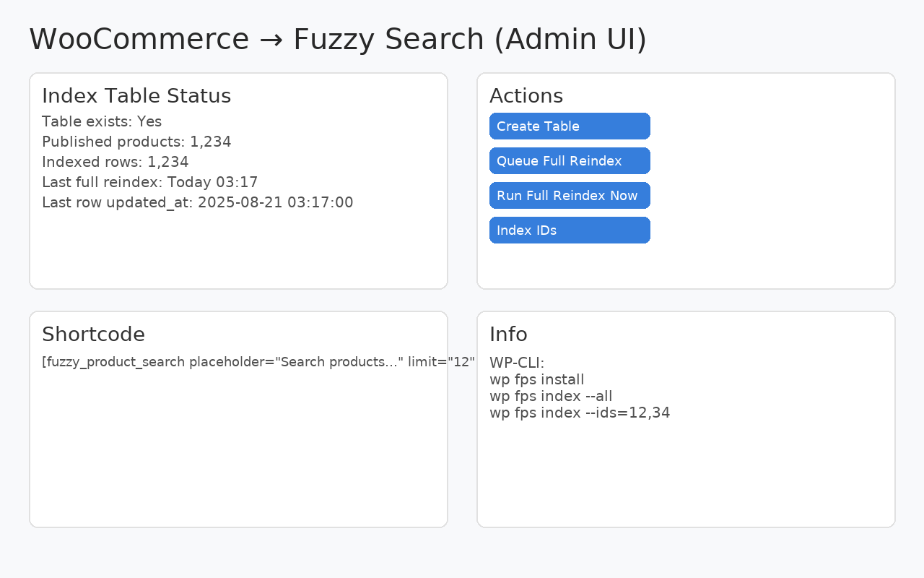Select the Shortcode panel heading
This screenshot has height=578, width=924.
click(x=93, y=335)
